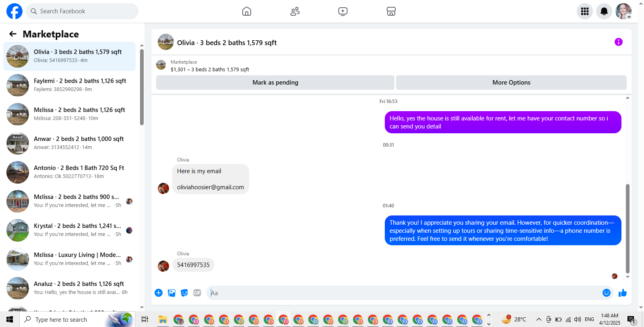Screen dimensions: 644x327
Task: Click the ENG language indicator
Action: tap(590, 319)
